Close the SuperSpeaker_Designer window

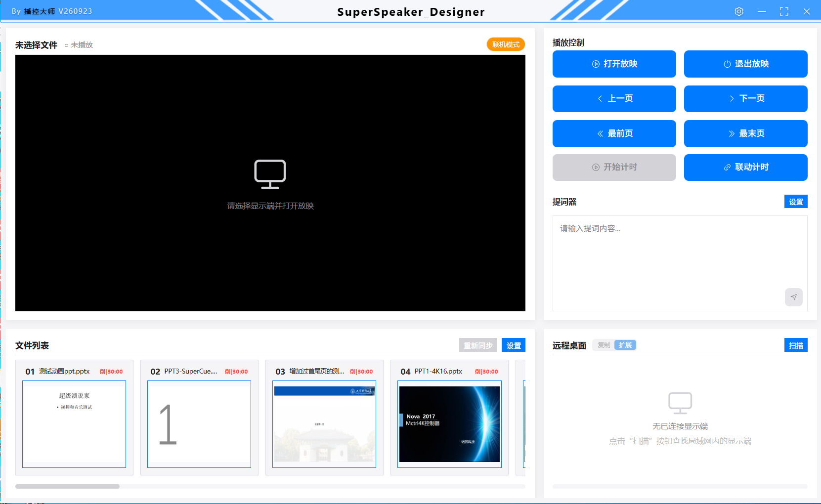[x=807, y=11]
